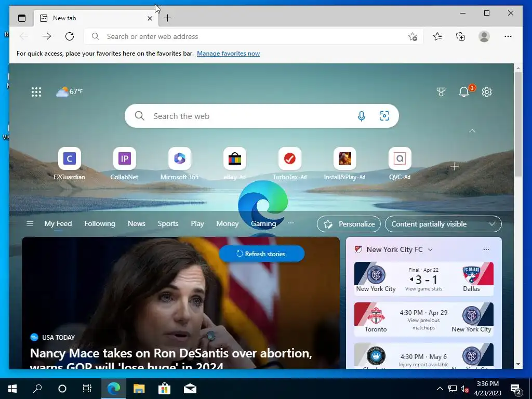Open the muted volume tray icon

(x=464, y=389)
